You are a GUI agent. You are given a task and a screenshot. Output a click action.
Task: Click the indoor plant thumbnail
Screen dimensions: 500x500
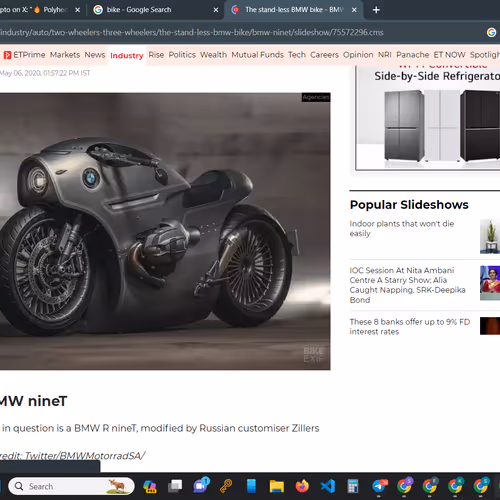pos(490,236)
